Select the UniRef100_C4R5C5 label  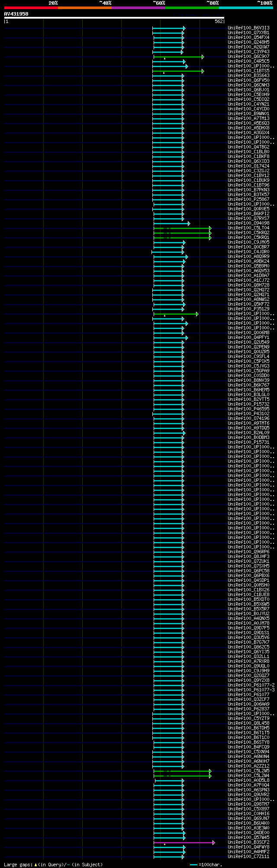pyautogui.click(x=248, y=61)
